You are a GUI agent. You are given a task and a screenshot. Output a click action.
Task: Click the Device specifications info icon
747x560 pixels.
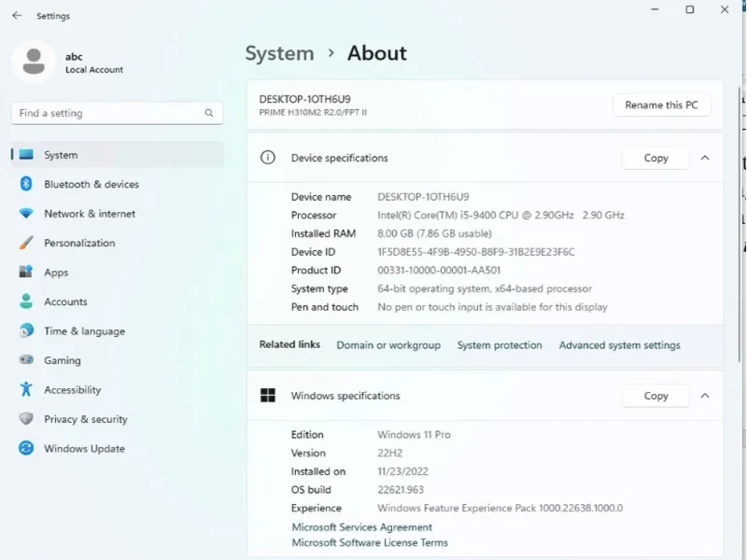(x=268, y=158)
